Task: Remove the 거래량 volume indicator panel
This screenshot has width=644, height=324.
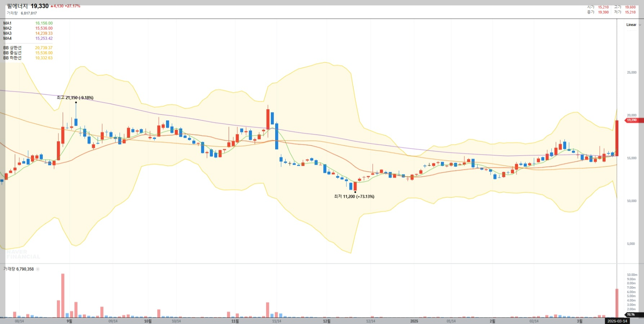Action: pyautogui.click(x=38, y=269)
